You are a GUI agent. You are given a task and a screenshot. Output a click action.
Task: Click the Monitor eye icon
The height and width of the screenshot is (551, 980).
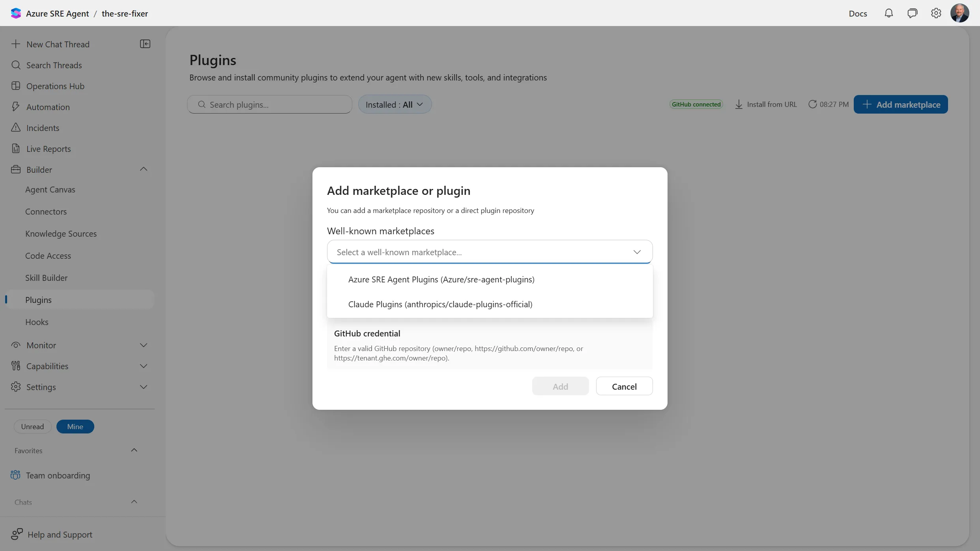(x=16, y=345)
